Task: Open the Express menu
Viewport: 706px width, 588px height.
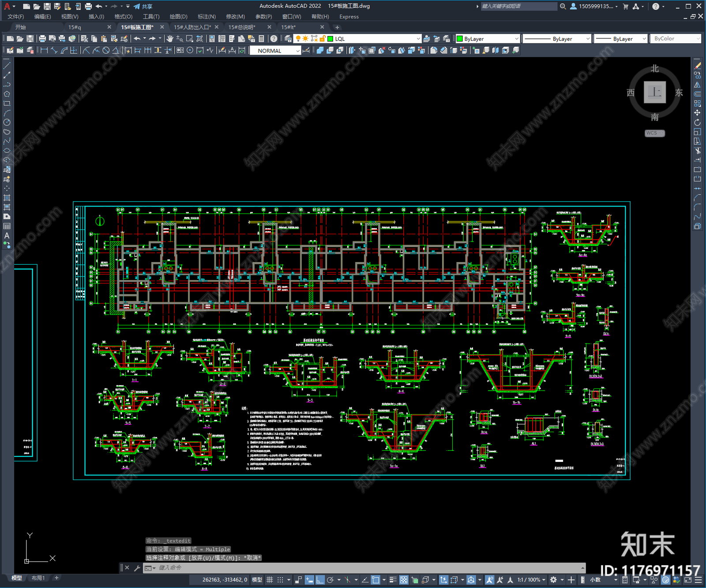Action: 349,16
